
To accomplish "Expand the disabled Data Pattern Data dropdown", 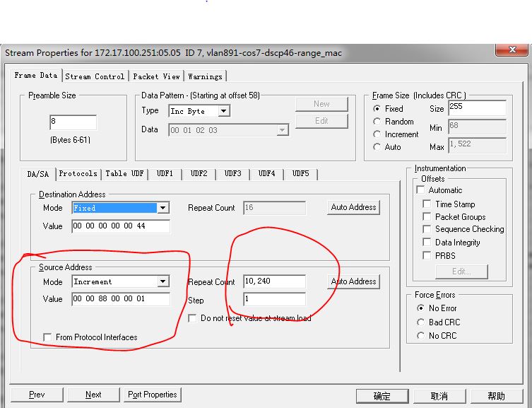I will click(x=282, y=130).
